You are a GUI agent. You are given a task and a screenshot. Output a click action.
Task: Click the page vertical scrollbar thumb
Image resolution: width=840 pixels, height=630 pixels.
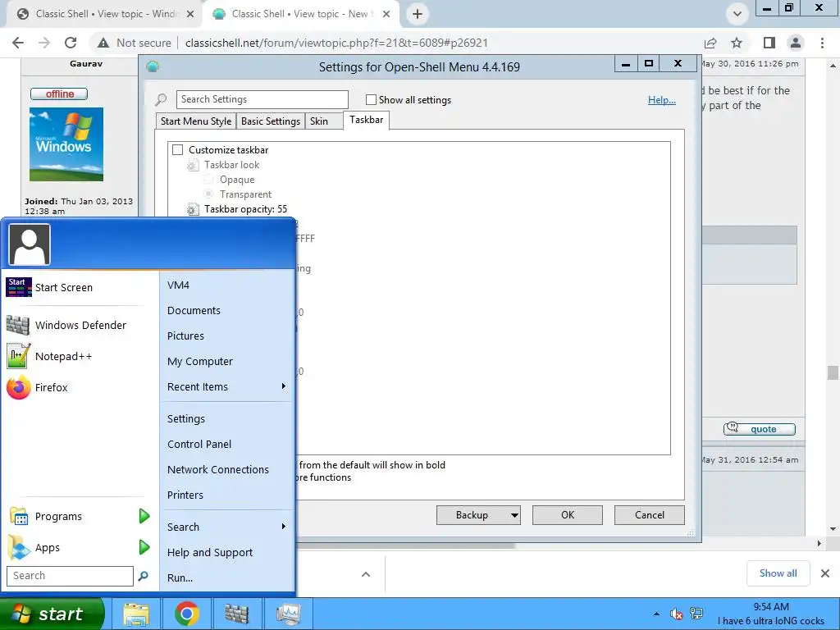tap(833, 372)
